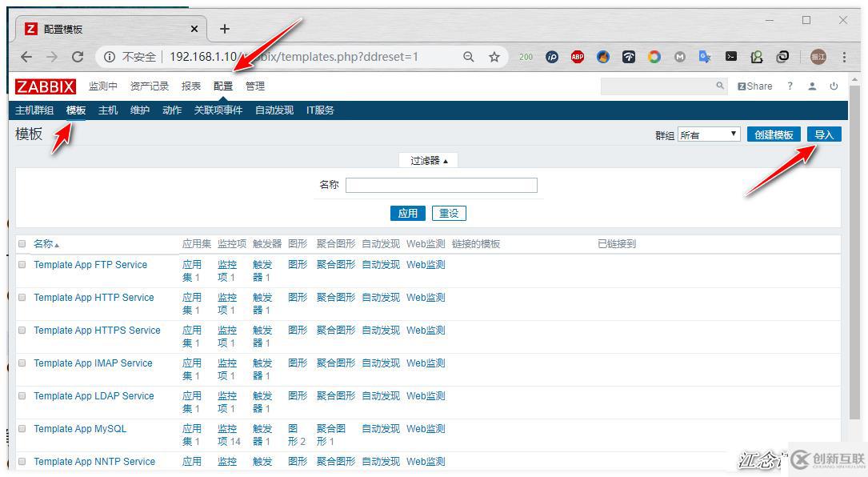Open 监控项 14 link for MySQL
This screenshot has height=477, width=868.
point(229,435)
